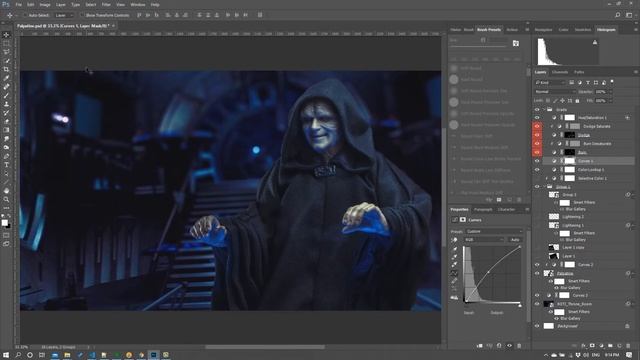Reset Curves adjustment to defaults
Viewport: 640px width, 360px height.
pos(499,346)
